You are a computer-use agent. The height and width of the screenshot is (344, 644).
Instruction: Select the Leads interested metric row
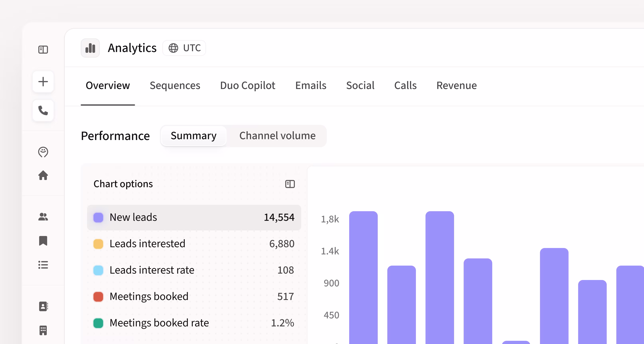[194, 244]
